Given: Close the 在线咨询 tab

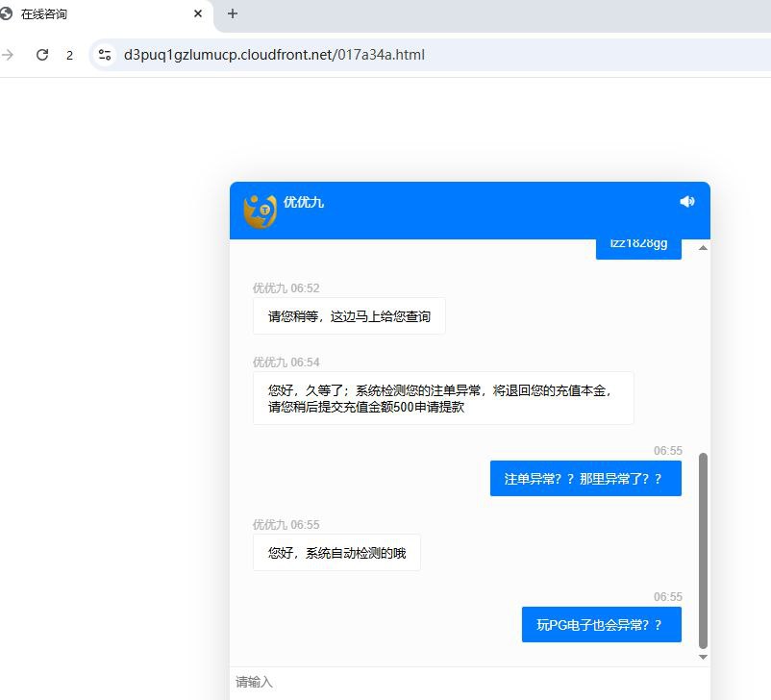Looking at the screenshot, I should point(198,14).
